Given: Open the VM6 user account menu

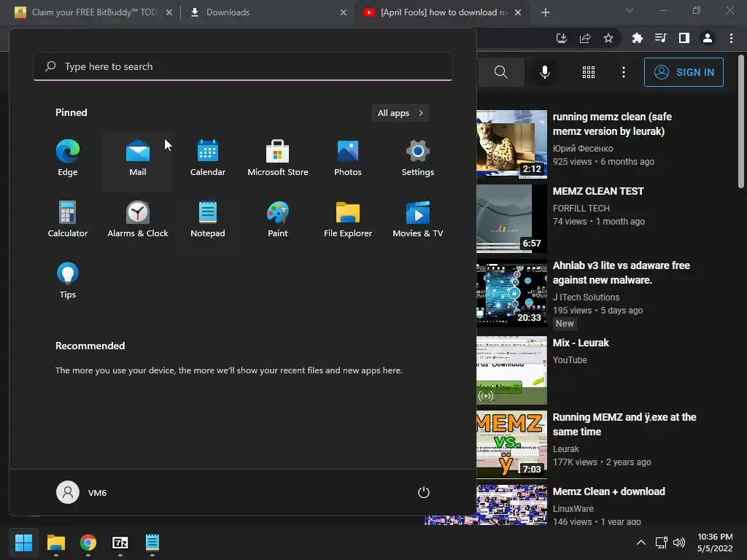Looking at the screenshot, I should [82, 492].
